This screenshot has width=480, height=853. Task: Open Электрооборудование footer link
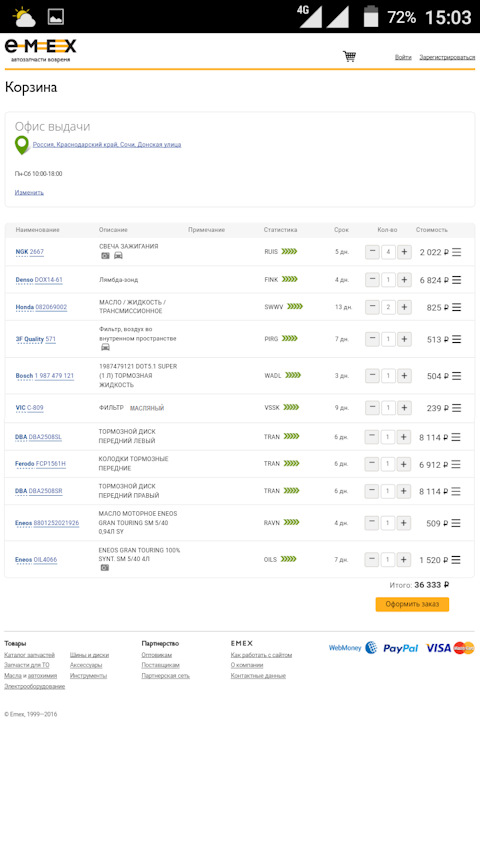[x=34, y=687]
